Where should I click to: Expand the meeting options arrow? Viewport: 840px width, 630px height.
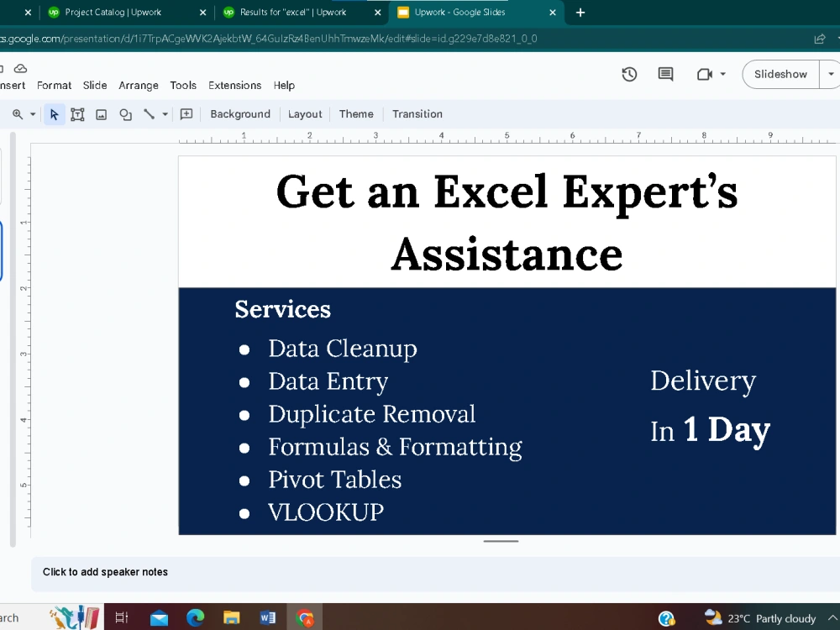coord(722,74)
